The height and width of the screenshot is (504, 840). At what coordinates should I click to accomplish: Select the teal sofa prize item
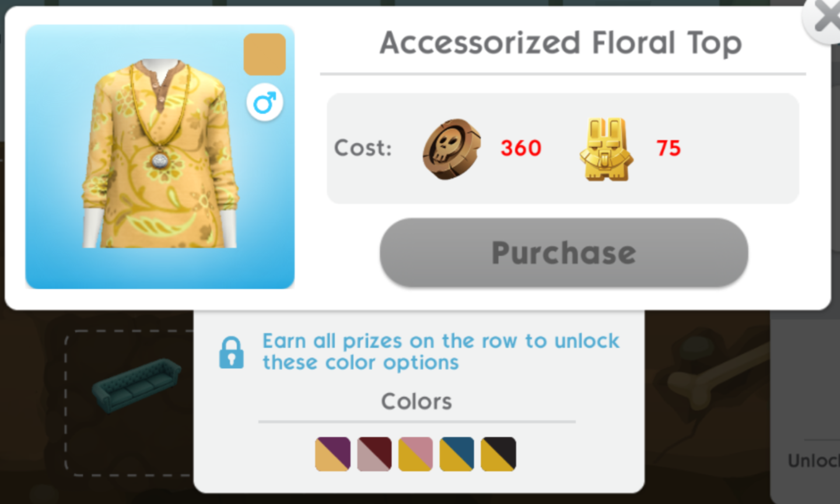[136, 385]
